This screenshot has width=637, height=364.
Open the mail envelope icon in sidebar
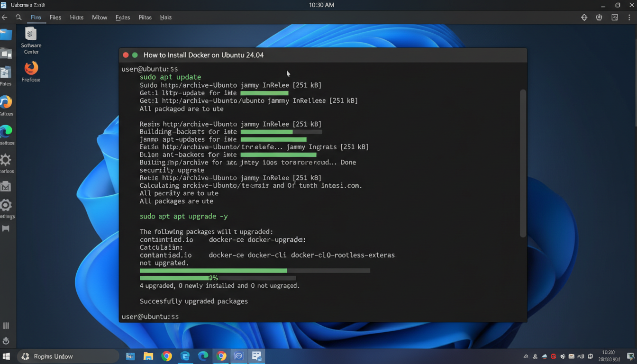tap(6, 187)
